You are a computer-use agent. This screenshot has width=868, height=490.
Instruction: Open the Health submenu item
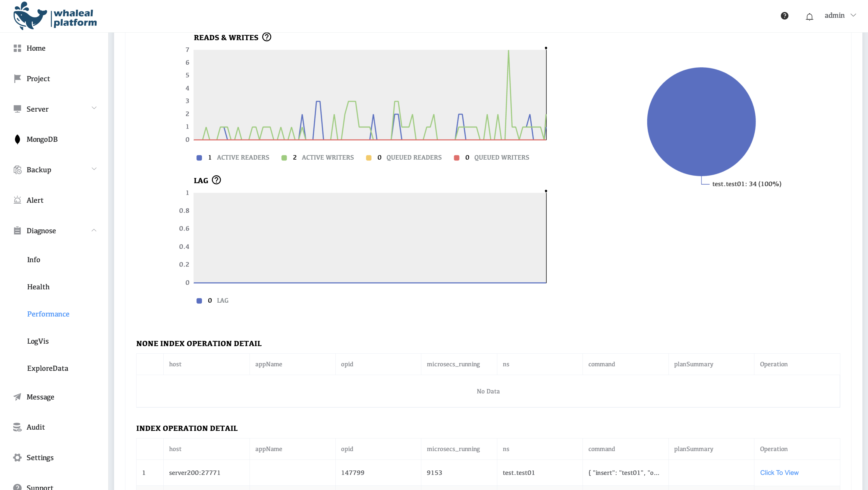pos(38,287)
